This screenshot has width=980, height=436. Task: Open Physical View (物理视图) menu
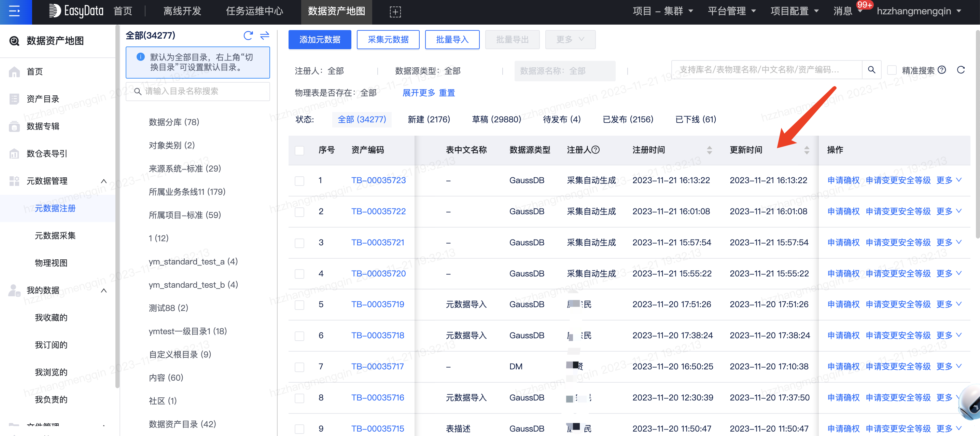click(x=51, y=263)
